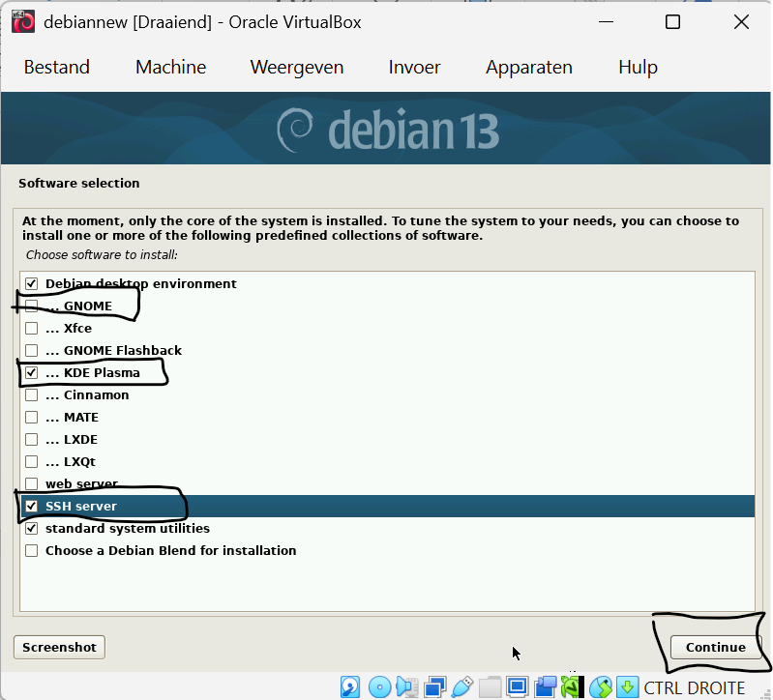This screenshot has height=700, width=773.
Task: Tick the LXQt checkbox
Action: 32,461
